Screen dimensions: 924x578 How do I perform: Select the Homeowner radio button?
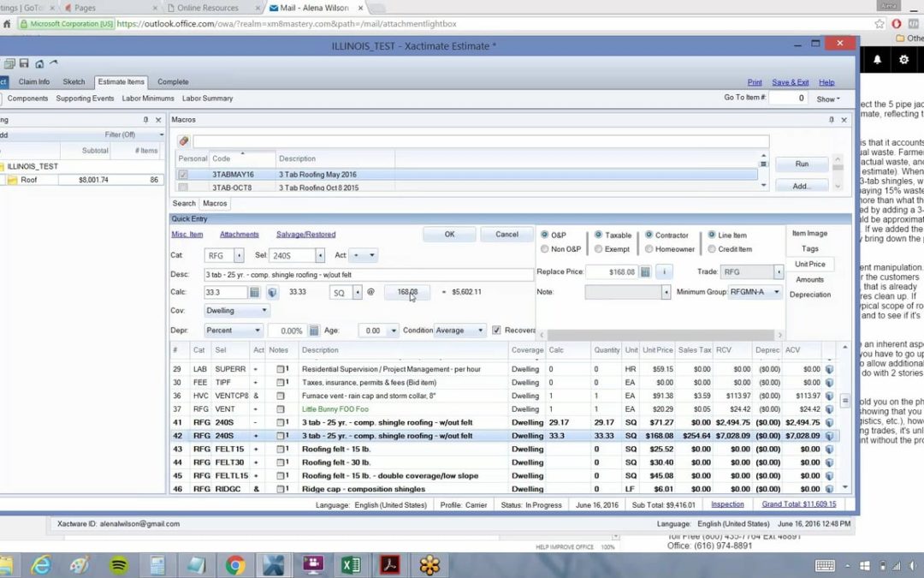click(x=649, y=249)
